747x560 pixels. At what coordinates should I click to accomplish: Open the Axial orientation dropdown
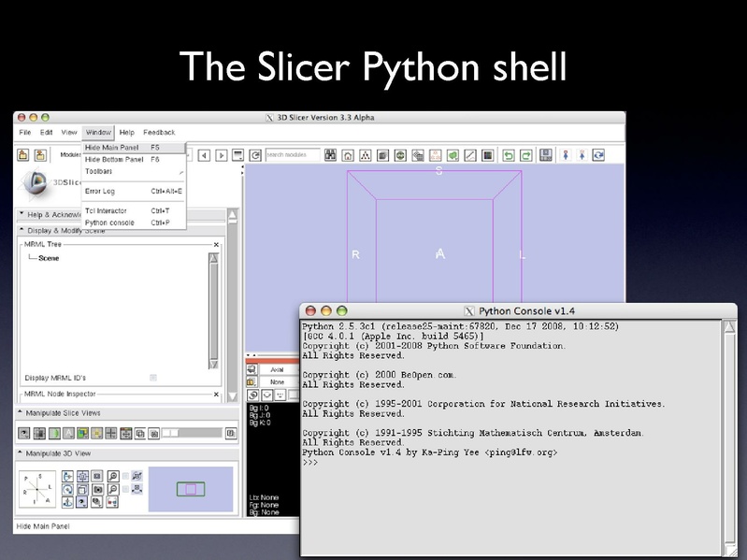(x=278, y=369)
